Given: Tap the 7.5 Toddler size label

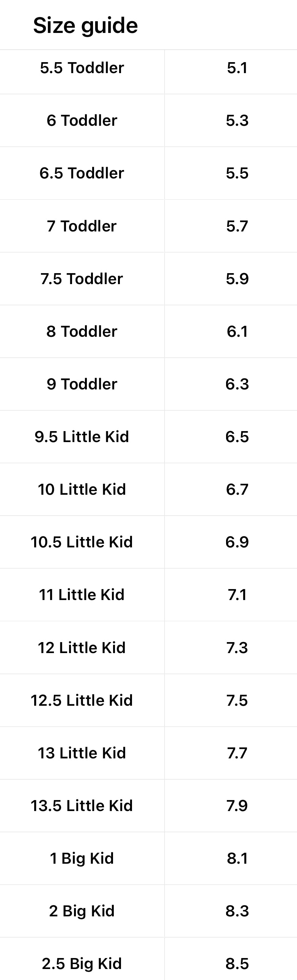Looking at the screenshot, I should pos(82,279).
